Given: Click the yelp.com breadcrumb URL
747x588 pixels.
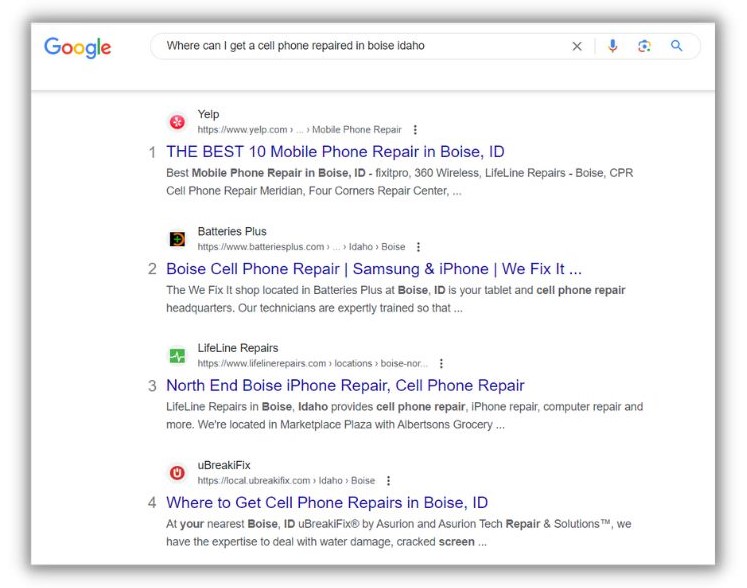Looking at the screenshot, I should [300, 130].
